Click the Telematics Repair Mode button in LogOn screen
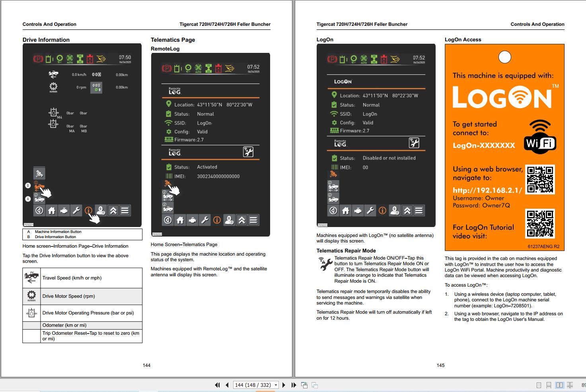This screenshot has width=586, height=392. 414,143
